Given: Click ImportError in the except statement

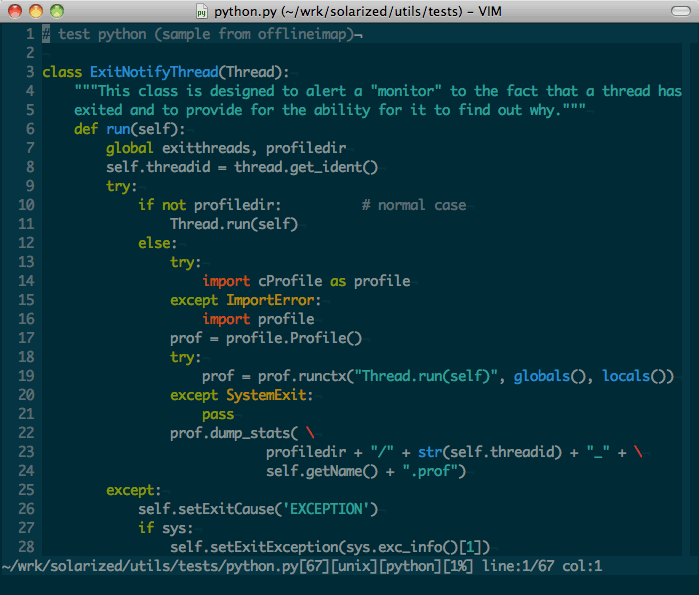Looking at the screenshot, I should (x=274, y=300).
